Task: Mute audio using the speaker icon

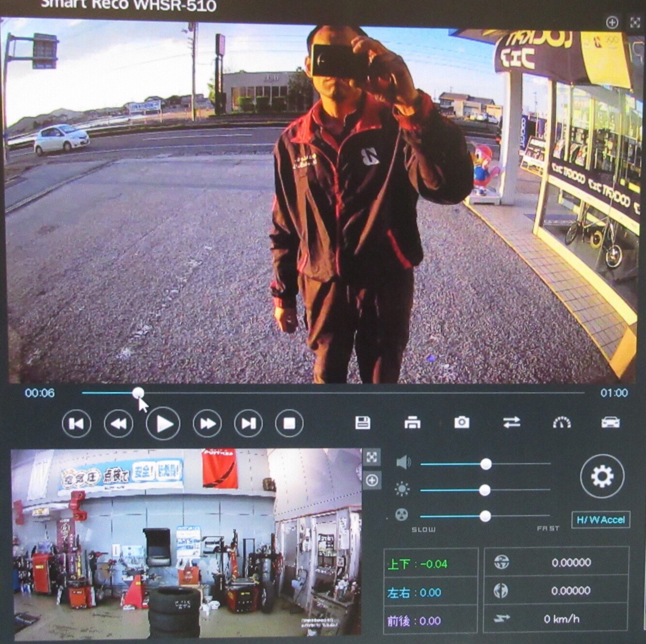Action: [403, 463]
